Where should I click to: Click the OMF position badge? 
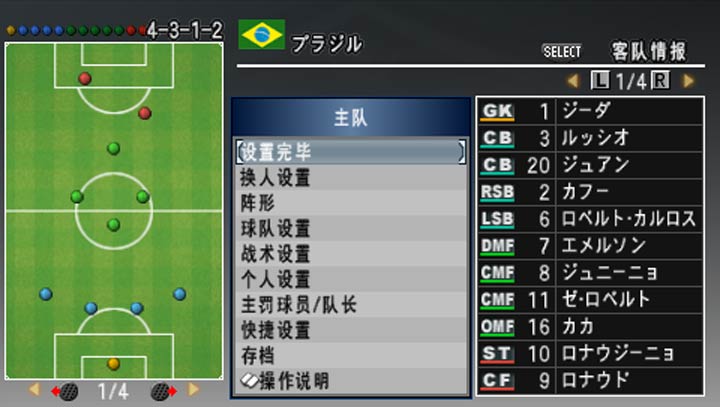(x=497, y=327)
